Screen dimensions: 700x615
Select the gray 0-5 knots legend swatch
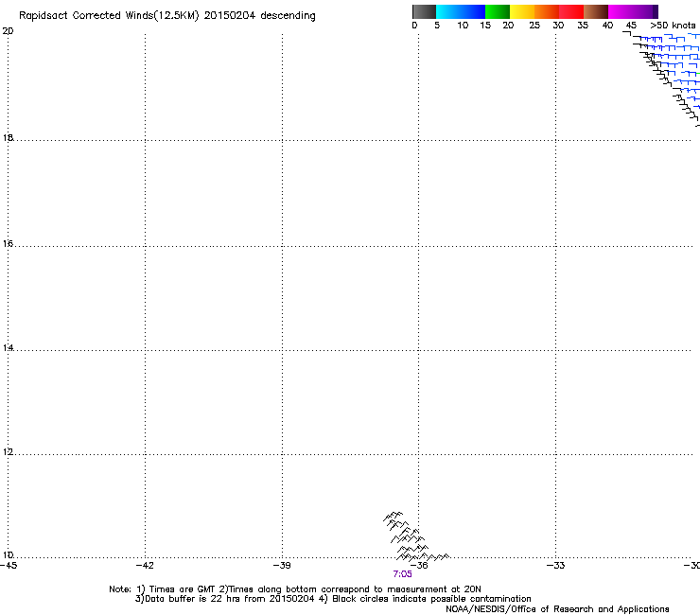(x=424, y=11)
